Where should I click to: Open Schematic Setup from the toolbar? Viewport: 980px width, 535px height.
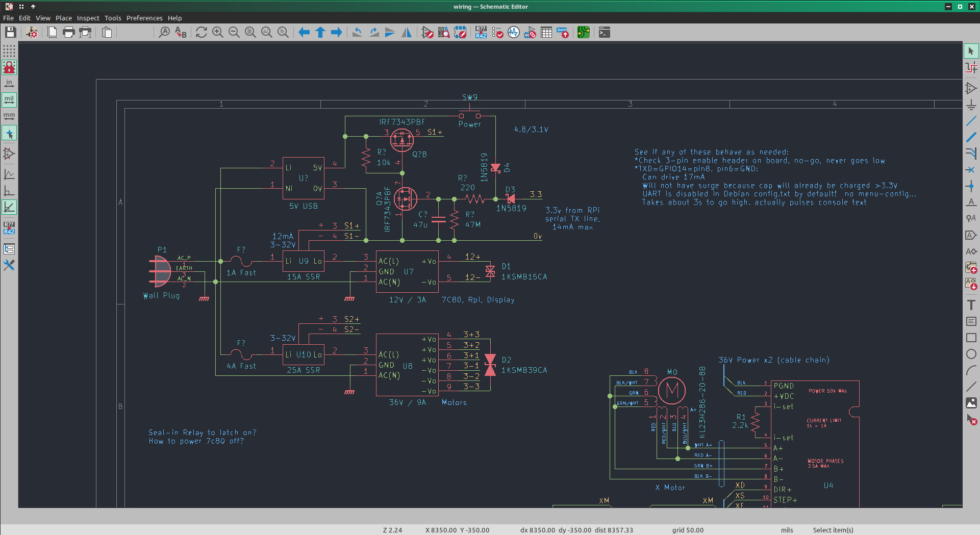32,33
